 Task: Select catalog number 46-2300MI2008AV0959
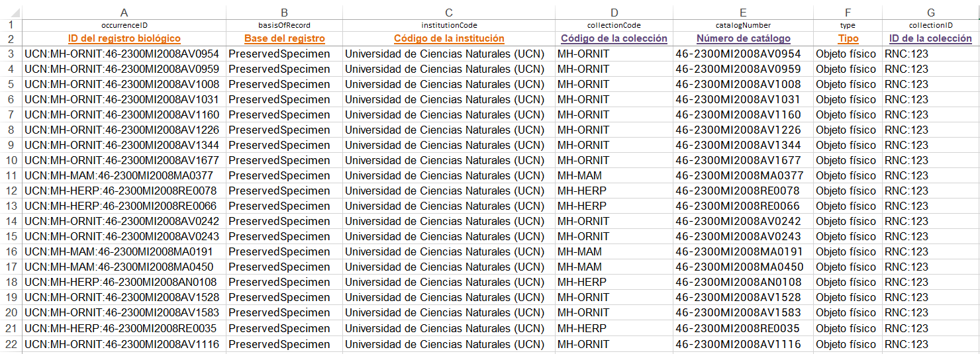tap(743, 69)
